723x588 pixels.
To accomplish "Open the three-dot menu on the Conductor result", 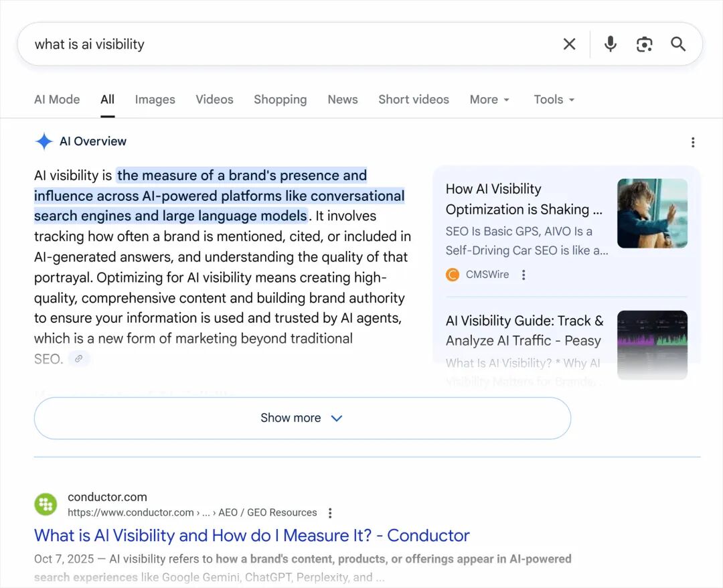I will click(x=330, y=512).
